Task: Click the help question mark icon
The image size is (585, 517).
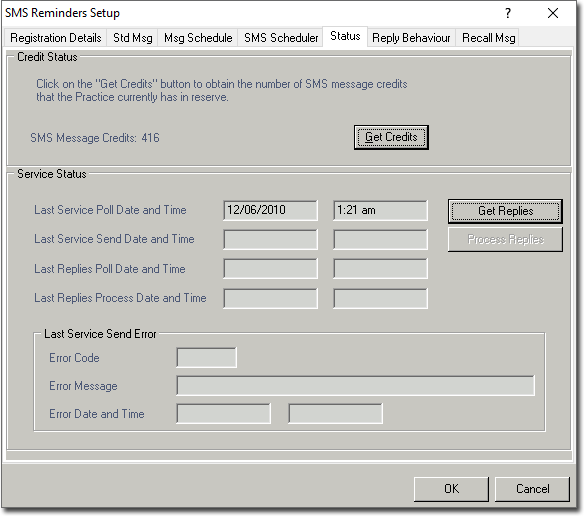Action: (x=508, y=13)
